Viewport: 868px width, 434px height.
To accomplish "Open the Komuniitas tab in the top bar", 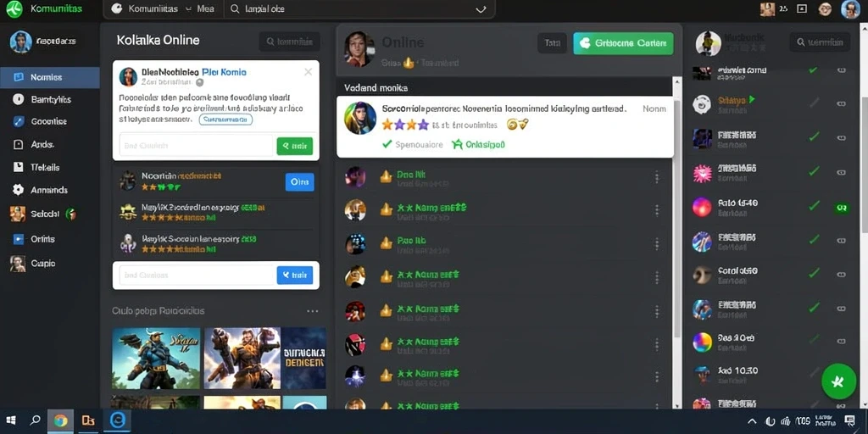I will coord(153,8).
